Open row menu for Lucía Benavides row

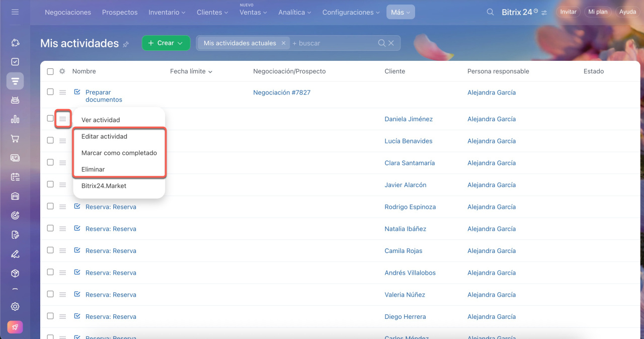62,141
